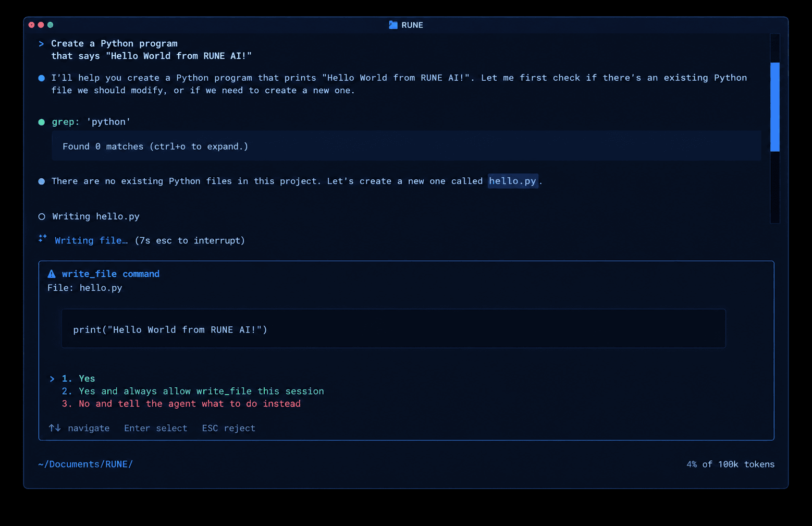Click the blue scrollbar thumb
Screen dimensions: 812x526
coord(775,107)
